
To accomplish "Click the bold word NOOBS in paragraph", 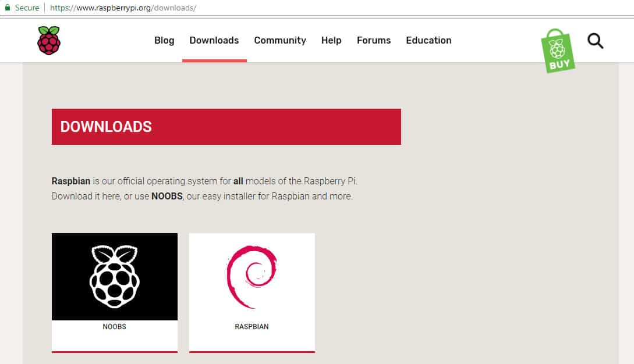I will pyautogui.click(x=167, y=197).
